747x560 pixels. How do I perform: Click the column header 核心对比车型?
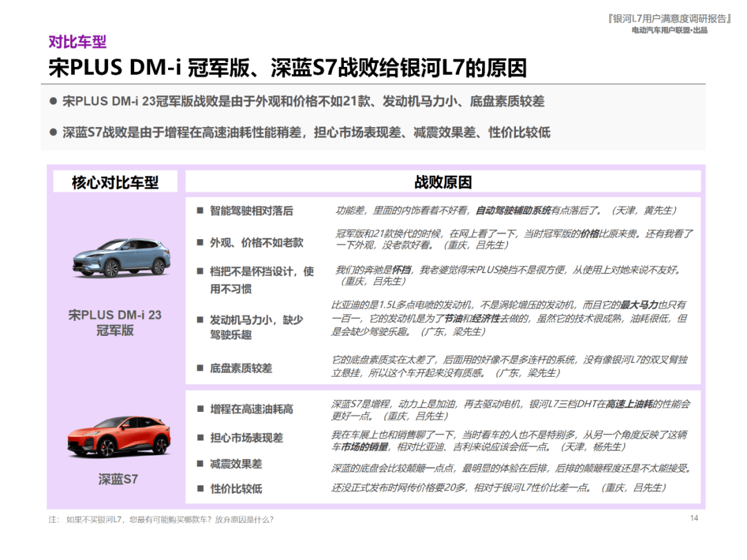click(x=115, y=182)
